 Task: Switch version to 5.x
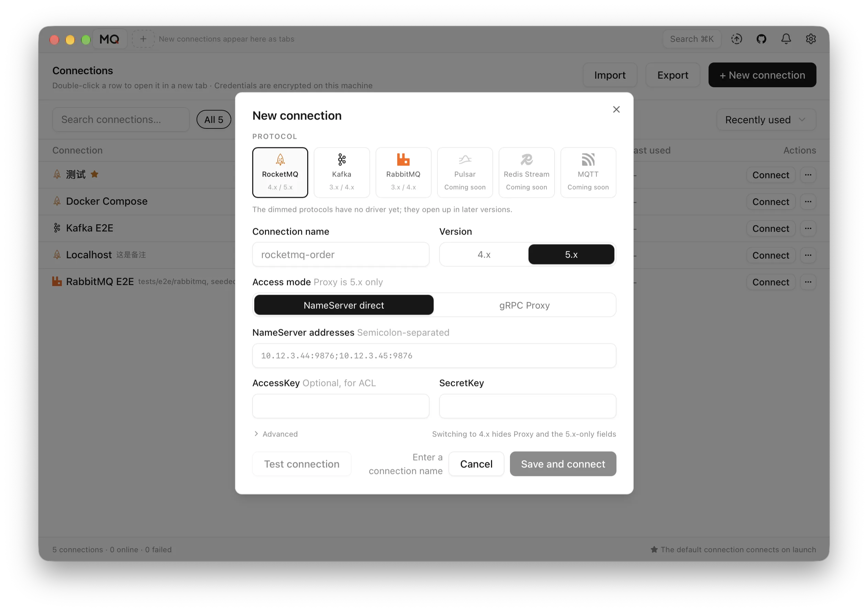coord(571,254)
